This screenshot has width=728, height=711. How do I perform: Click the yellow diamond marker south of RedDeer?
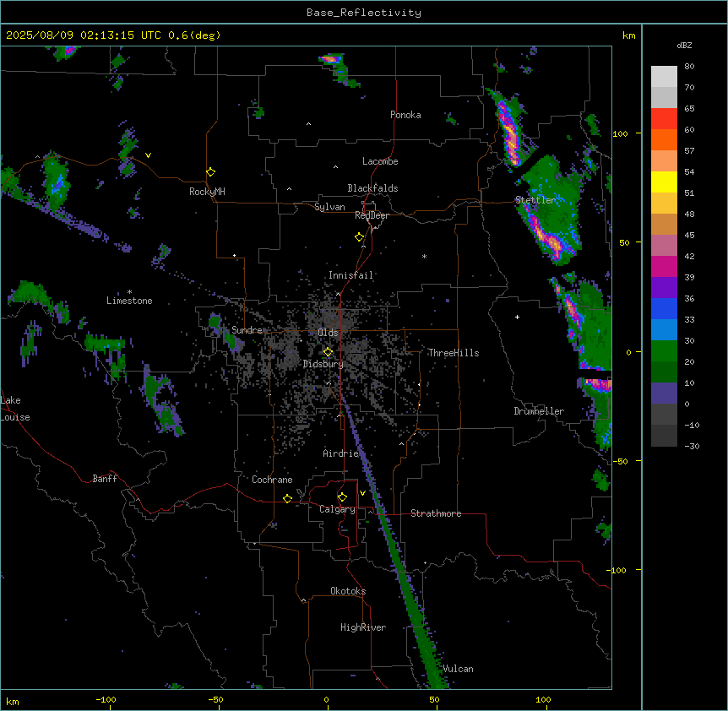[x=360, y=237]
